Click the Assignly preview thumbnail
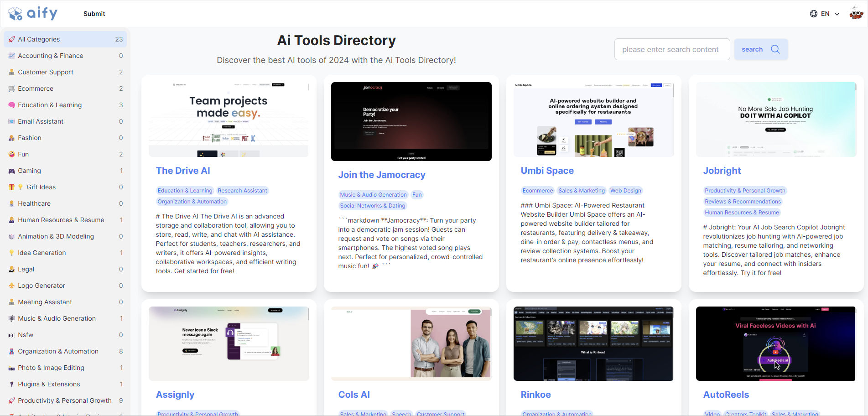The width and height of the screenshot is (868, 416). coord(229,343)
